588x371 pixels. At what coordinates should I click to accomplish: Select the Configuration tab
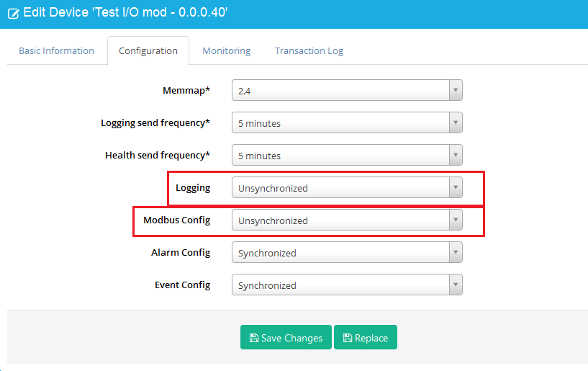tap(148, 50)
